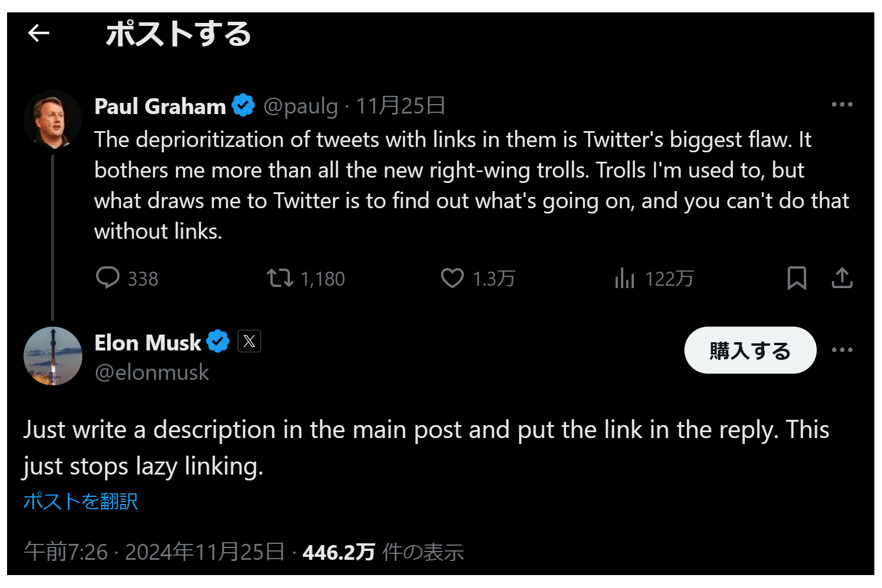Click Elon Musk's blue verified badge
This screenshot has width=882, height=588.
pos(218,342)
